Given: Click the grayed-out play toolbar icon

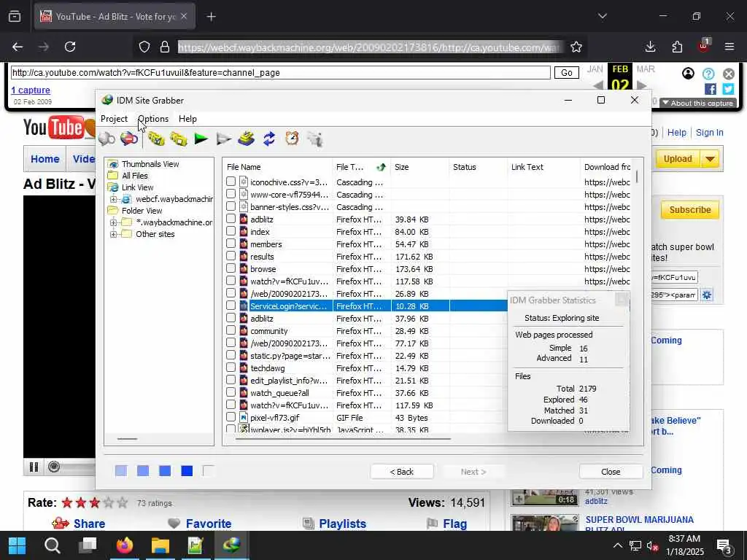Looking at the screenshot, I should coord(223,139).
